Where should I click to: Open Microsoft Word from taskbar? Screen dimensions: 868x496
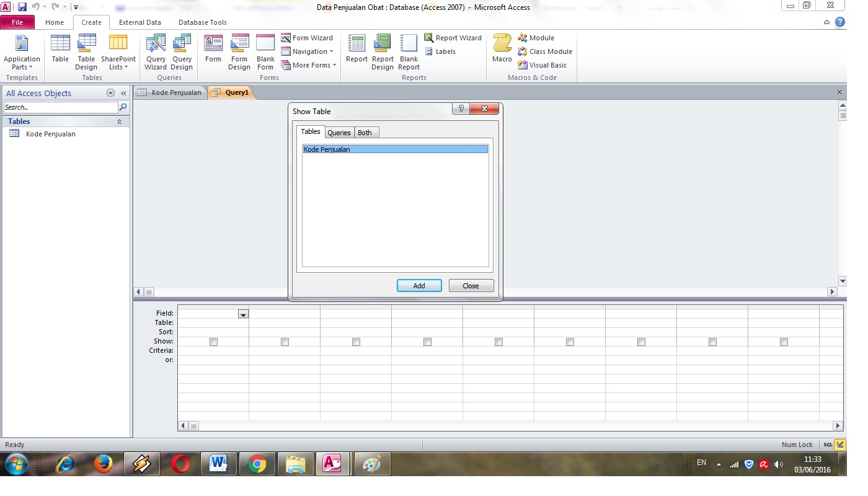coord(218,464)
